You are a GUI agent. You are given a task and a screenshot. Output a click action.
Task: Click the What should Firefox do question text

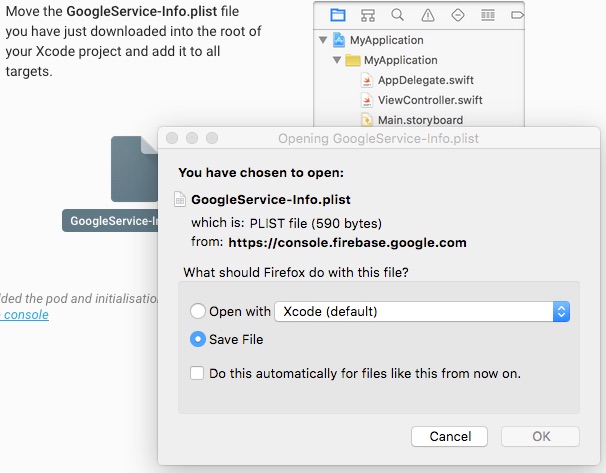coord(296,272)
